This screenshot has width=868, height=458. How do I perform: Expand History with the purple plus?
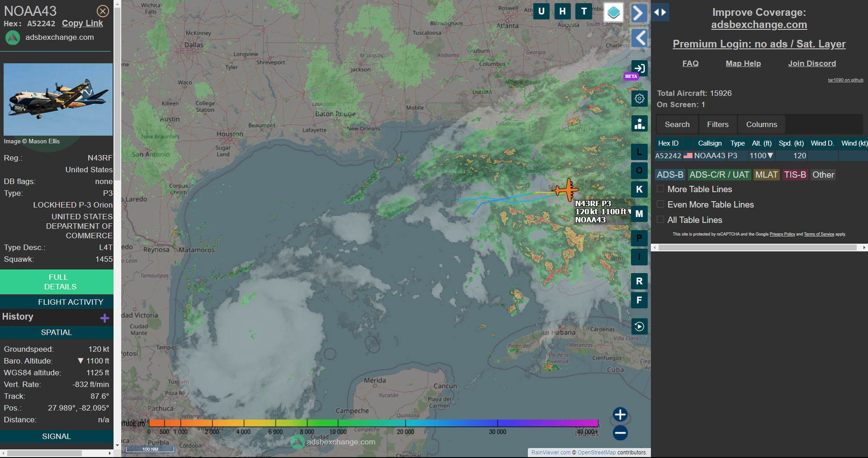pyautogui.click(x=104, y=318)
